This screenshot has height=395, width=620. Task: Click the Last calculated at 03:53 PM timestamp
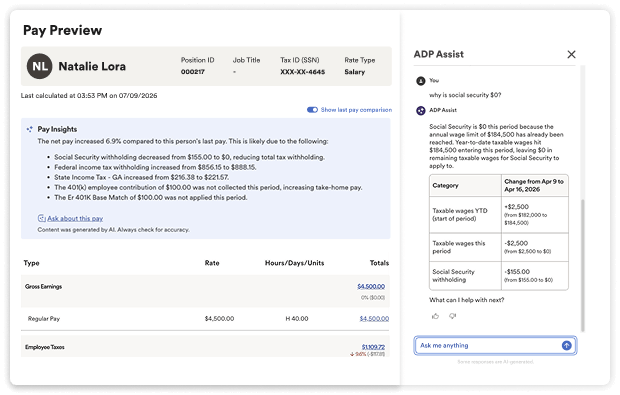click(x=89, y=95)
